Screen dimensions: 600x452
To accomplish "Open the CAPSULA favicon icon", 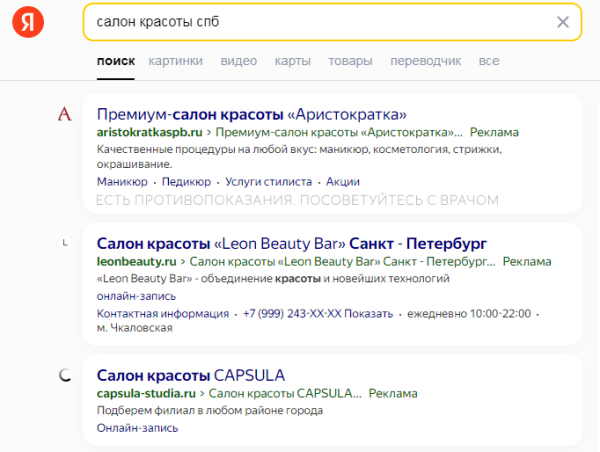I will pos(65,375).
